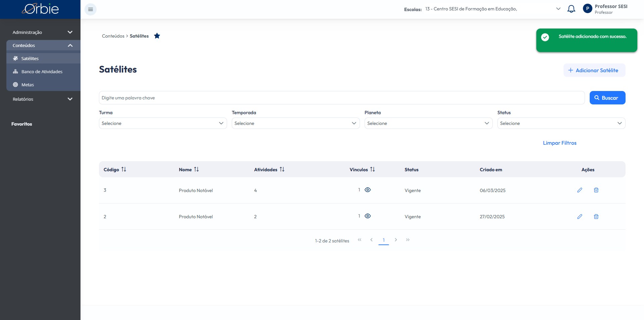
Task: Dismiss the 'Satélite adicionado com sucesso' toast
Action: pos(587,40)
